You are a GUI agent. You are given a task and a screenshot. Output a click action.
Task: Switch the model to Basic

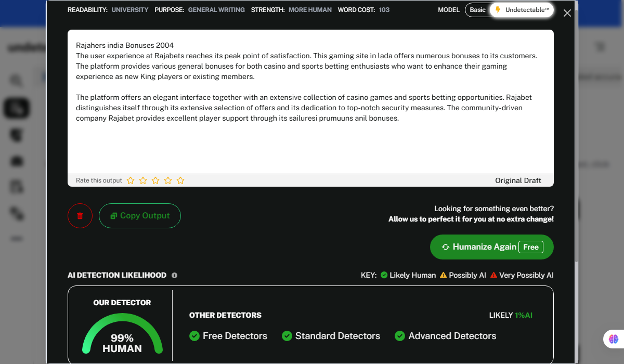pos(477,10)
